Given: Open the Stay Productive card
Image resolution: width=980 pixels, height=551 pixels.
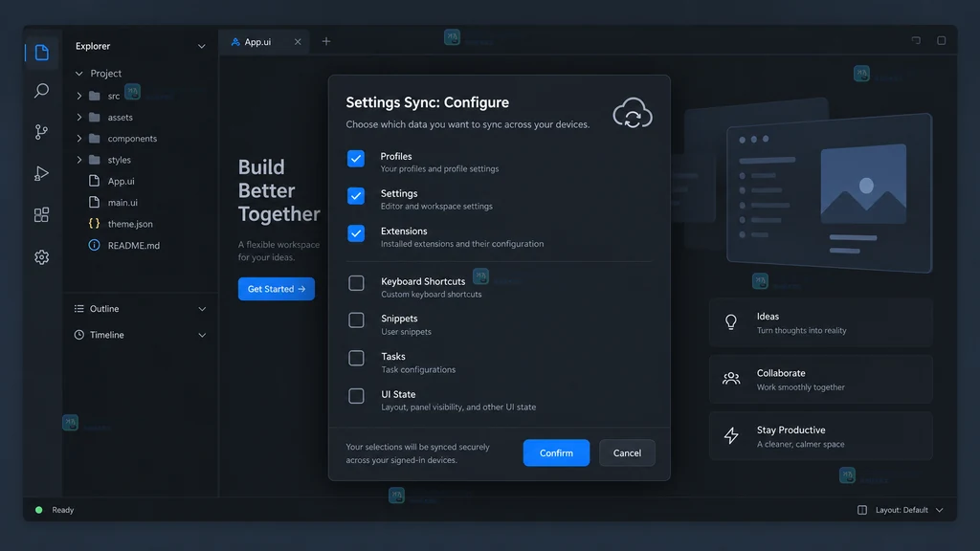Looking at the screenshot, I should (x=820, y=436).
